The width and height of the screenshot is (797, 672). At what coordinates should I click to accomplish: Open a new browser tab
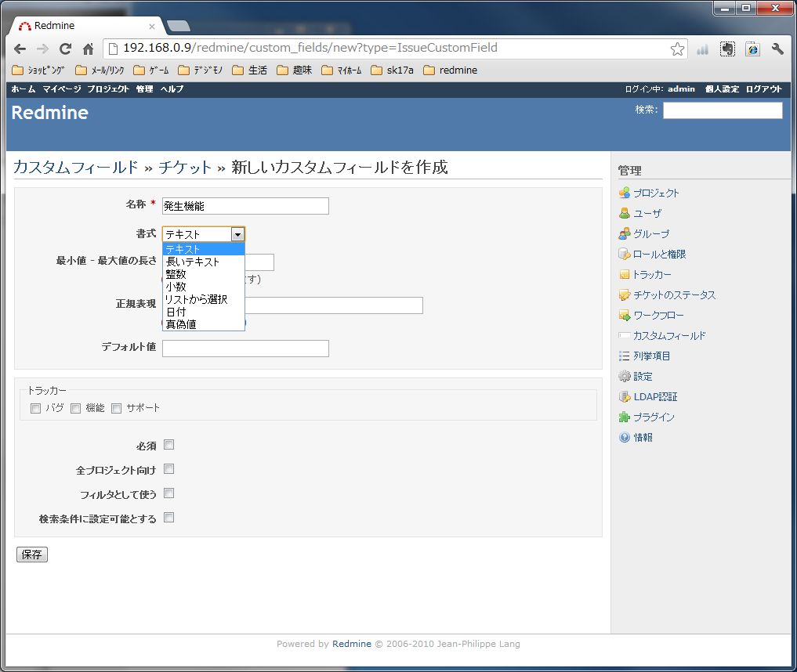179,26
